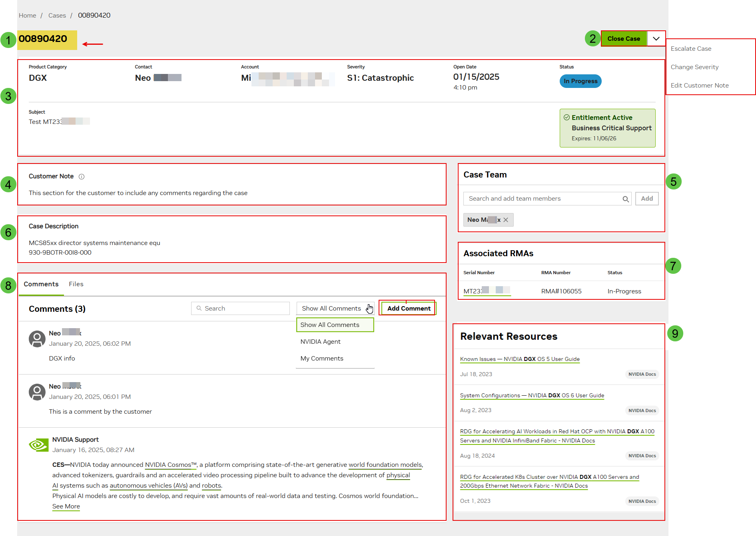Open the NVIDIA Cosmos link in comment

(171, 465)
